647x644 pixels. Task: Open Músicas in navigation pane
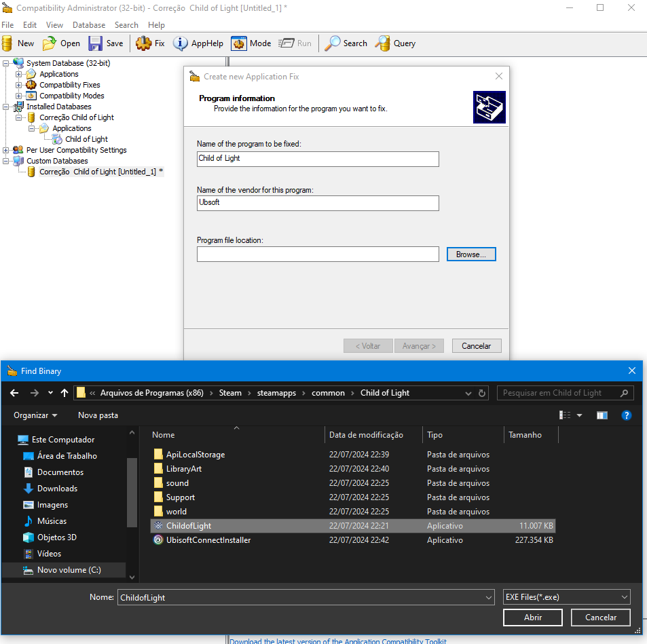point(52,520)
